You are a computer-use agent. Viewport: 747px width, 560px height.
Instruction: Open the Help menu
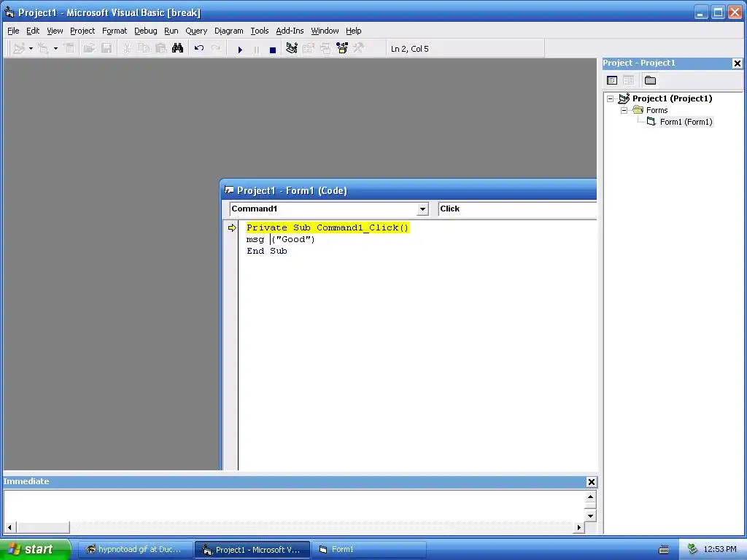[x=354, y=31]
